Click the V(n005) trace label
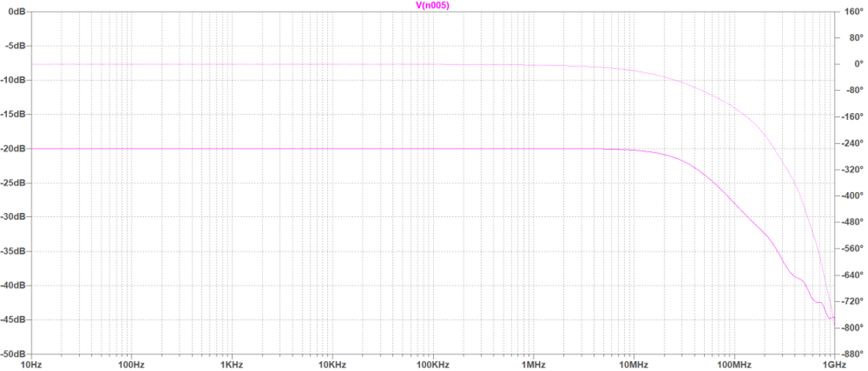This screenshot has width=868, height=371. tap(433, 5)
